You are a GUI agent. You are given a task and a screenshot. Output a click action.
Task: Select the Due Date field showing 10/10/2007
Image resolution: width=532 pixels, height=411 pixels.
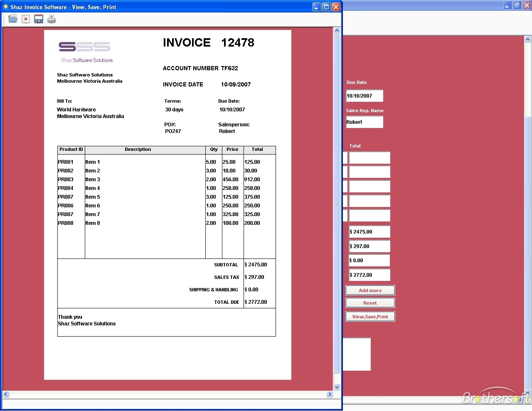(x=364, y=96)
